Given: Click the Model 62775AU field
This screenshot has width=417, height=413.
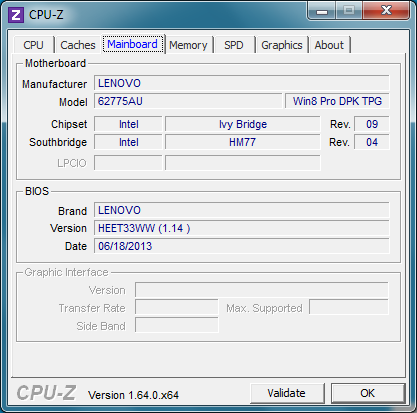Looking at the screenshot, I should (x=188, y=101).
